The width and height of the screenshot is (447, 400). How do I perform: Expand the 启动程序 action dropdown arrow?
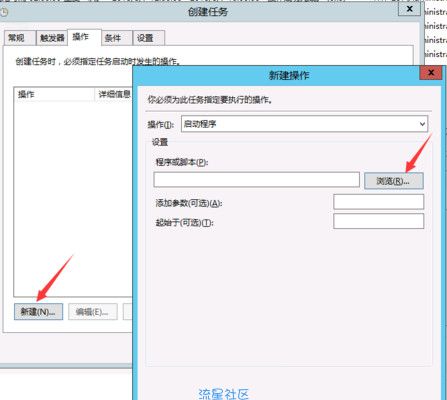pyautogui.click(x=422, y=124)
